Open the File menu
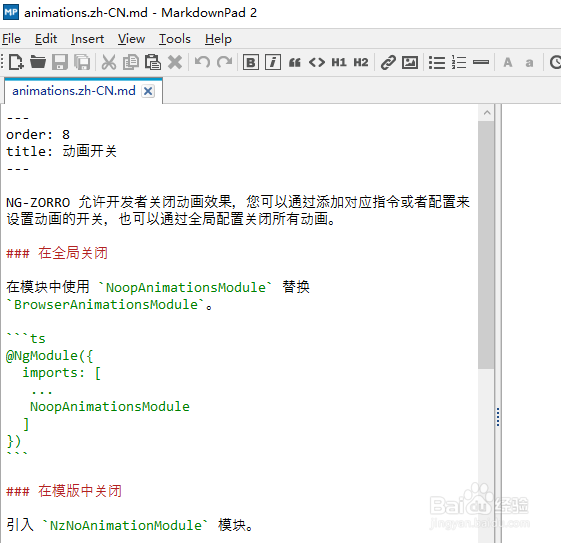This screenshot has height=543, width=561. [x=11, y=39]
